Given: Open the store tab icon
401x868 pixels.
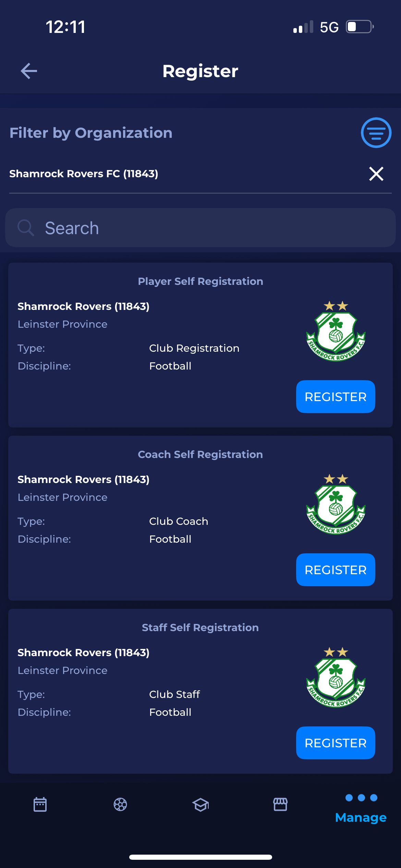Looking at the screenshot, I should pyautogui.click(x=280, y=804).
